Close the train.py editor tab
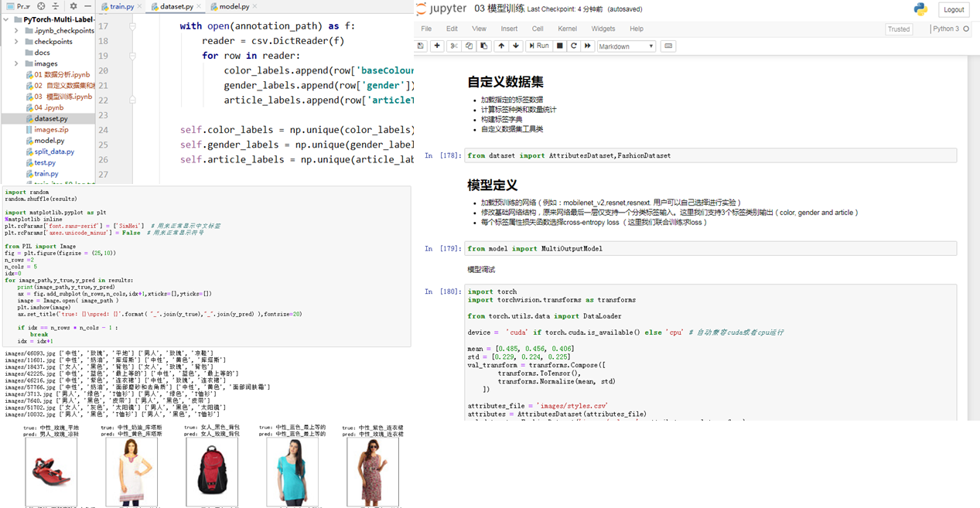980x508 pixels. pyautogui.click(x=139, y=6)
